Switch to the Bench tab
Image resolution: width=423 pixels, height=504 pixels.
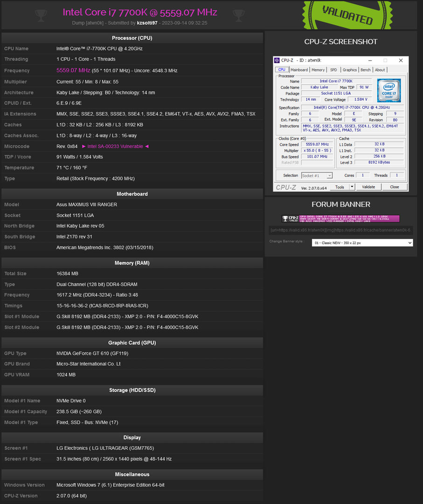(366, 70)
